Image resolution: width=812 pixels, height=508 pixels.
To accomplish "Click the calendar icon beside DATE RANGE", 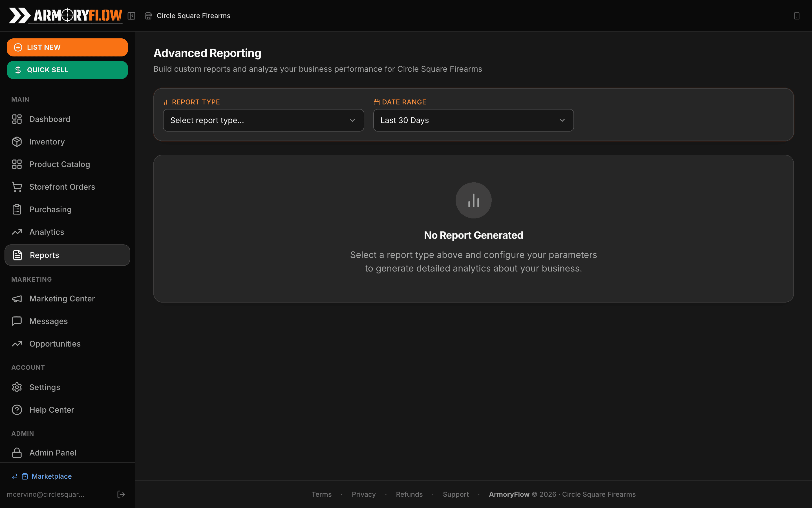I will (376, 102).
